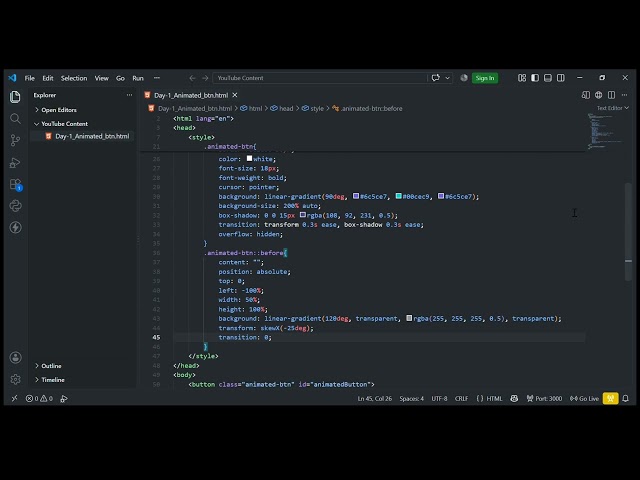Open the Selection menu
Image resolution: width=640 pixels, height=480 pixels.
tap(74, 78)
